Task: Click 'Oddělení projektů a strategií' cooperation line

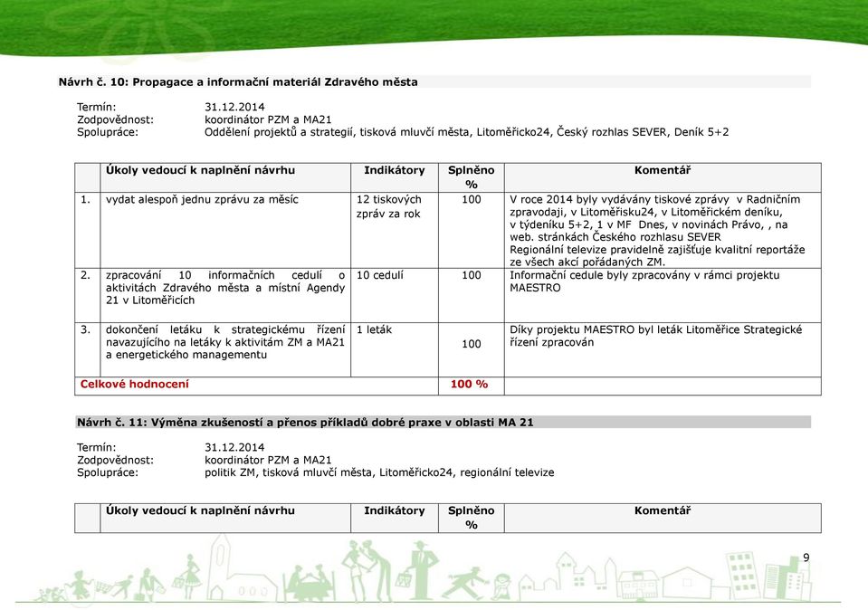Action: (467, 132)
